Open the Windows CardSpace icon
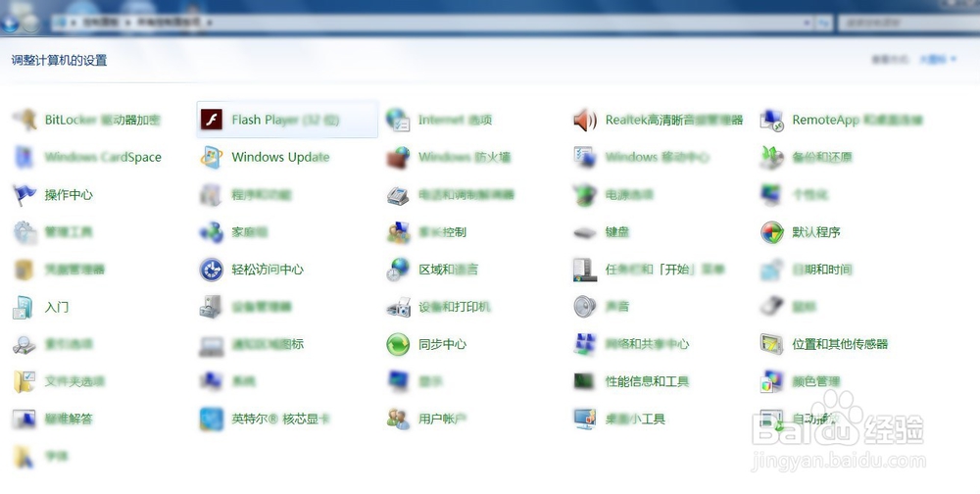 [x=25, y=157]
